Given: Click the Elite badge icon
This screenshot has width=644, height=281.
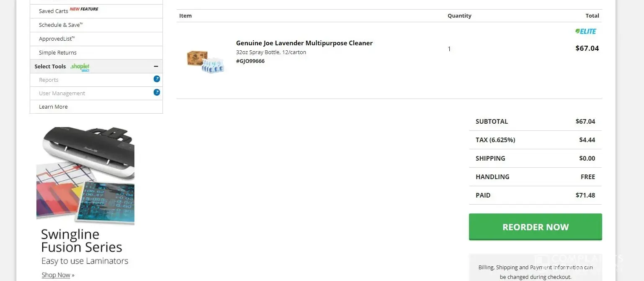Looking at the screenshot, I should click(x=585, y=31).
